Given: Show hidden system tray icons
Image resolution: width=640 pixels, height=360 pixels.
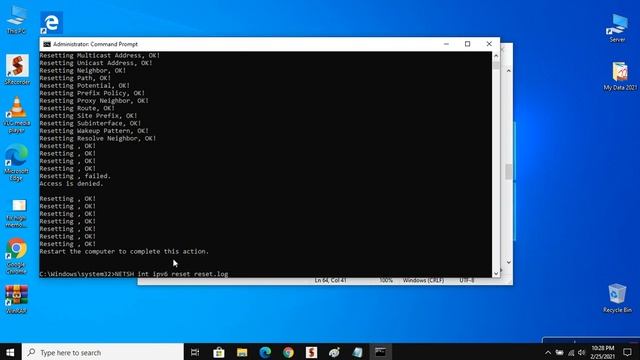Looking at the screenshot, I should [548, 353].
